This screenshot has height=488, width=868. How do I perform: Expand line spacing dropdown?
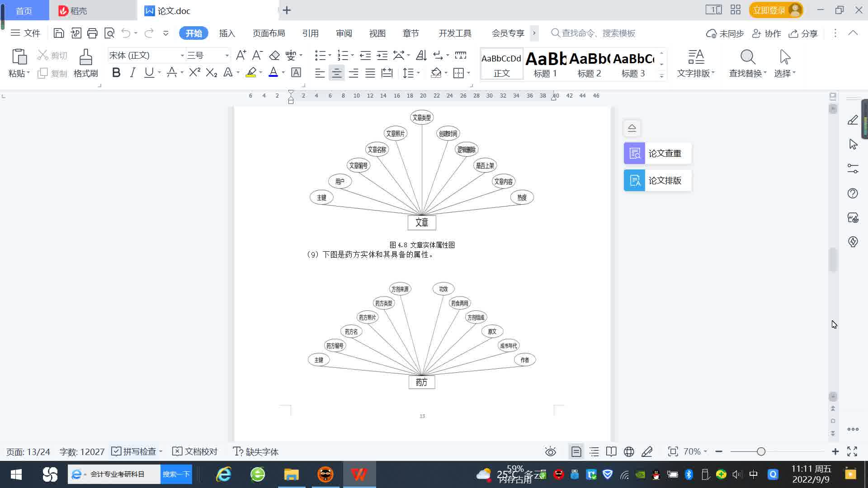[x=419, y=73]
